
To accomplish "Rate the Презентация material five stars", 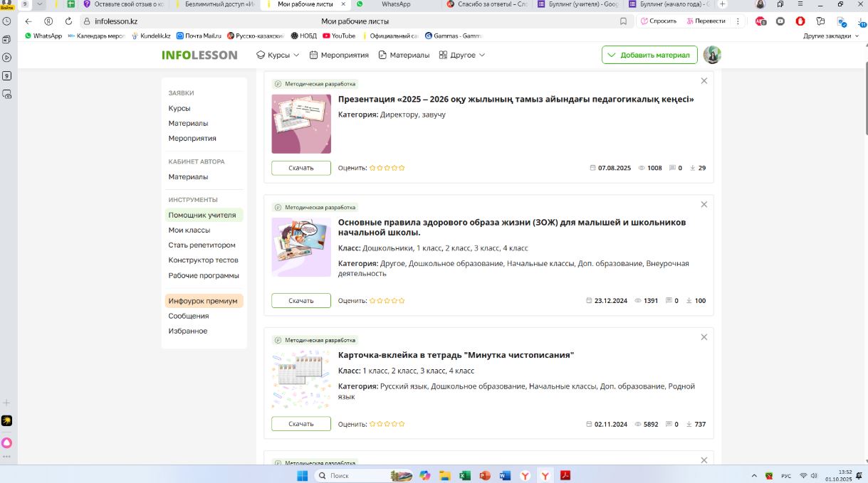I will pos(402,168).
